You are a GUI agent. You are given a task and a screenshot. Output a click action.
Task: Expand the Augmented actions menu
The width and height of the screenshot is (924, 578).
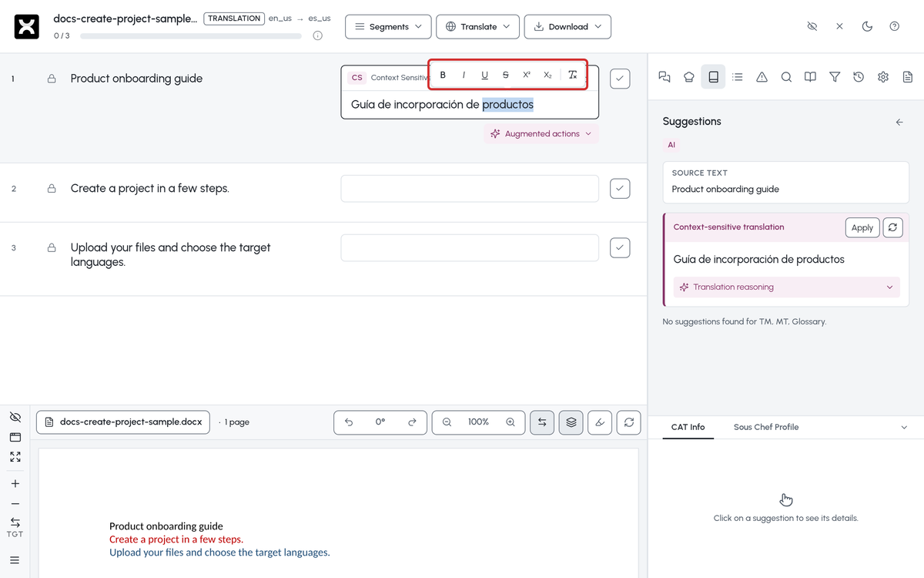click(541, 134)
